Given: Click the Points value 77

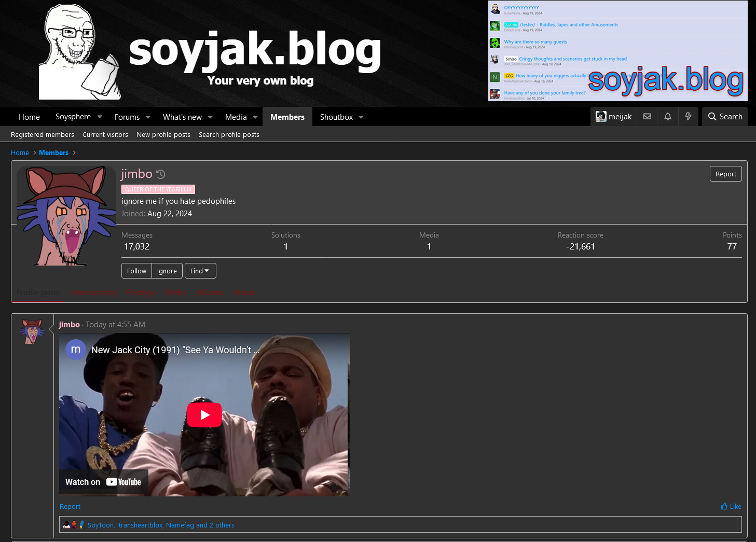Looking at the screenshot, I should [x=732, y=247].
